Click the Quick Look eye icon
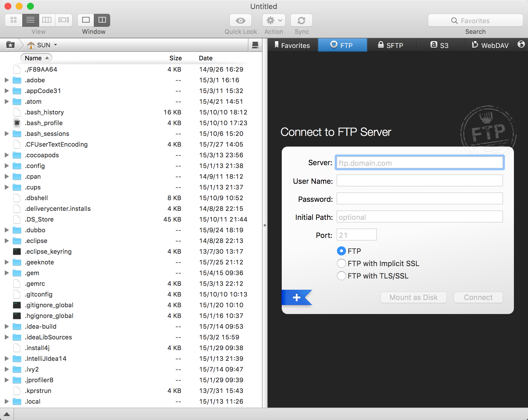This screenshot has width=528, height=420. [x=240, y=21]
